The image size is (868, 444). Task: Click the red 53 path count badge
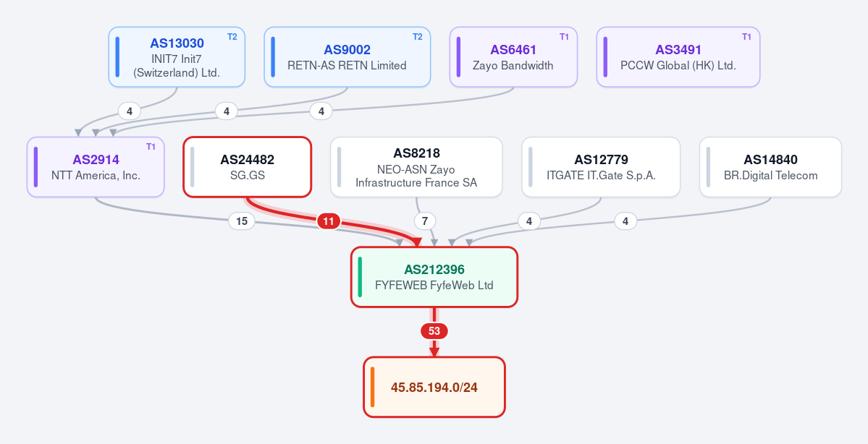pyautogui.click(x=434, y=331)
